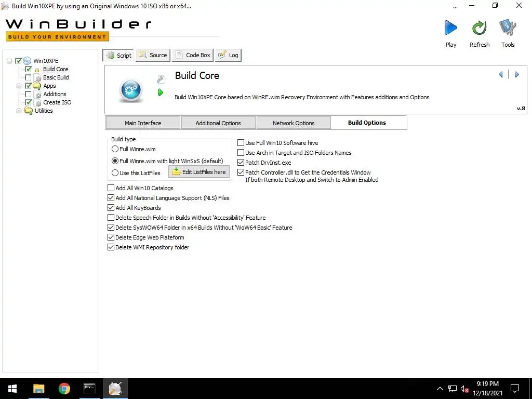This screenshot has height=399, width=532.
Task: Open the notification center icon
Action: 515,389
